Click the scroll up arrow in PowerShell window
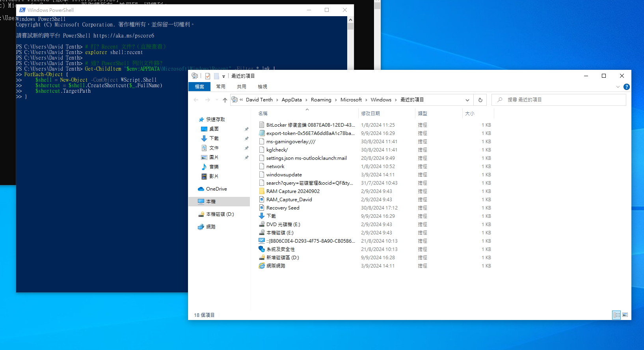The height and width of the screenshot is (350, 644). pyautogui.click(x=350, y=19)
